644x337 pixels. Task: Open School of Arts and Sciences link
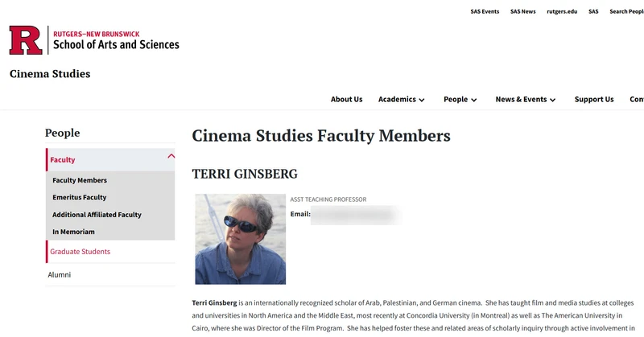116,44
